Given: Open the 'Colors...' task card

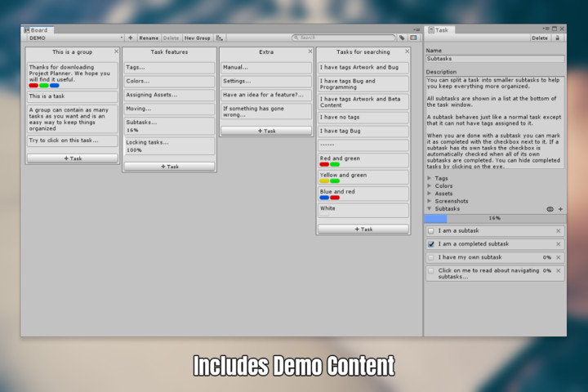Looking at the screenshot, I should pos(170,82).
